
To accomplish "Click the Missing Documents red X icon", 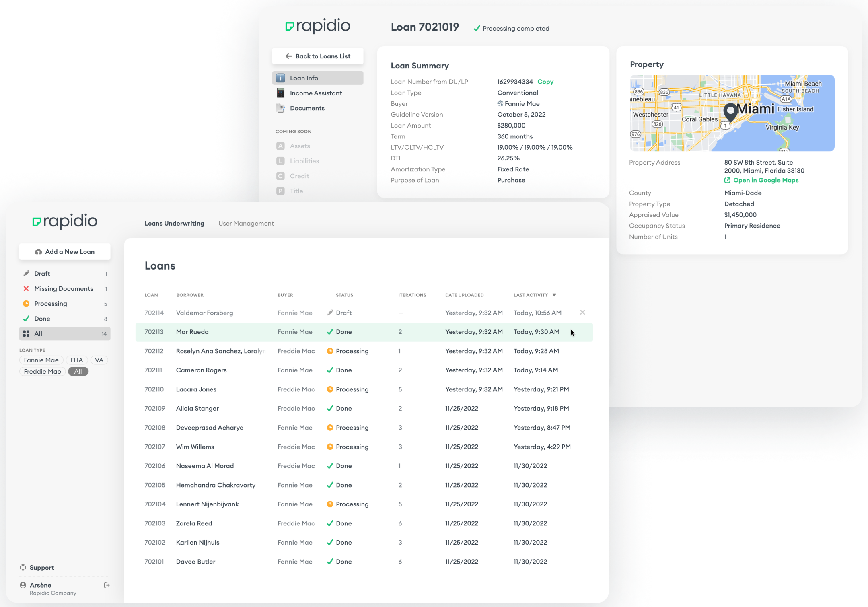I will pyautogui.click(x=26, y=289).
